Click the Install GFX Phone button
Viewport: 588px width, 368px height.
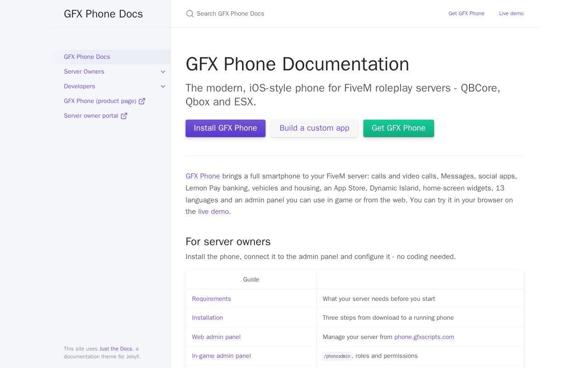[226, 128]
